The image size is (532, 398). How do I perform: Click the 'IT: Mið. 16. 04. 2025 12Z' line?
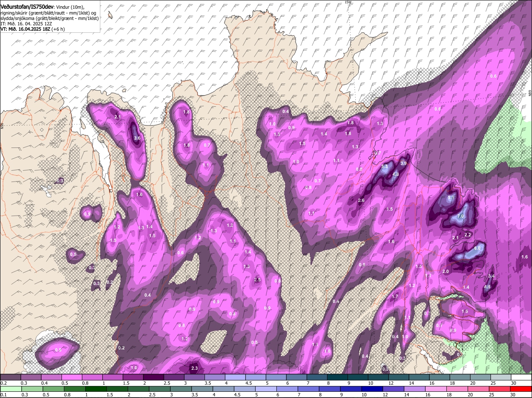[26, 24]
